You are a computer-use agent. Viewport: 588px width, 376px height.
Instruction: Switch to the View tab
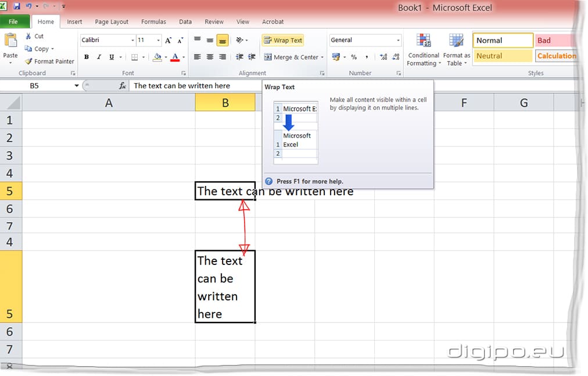click(243, 22)
